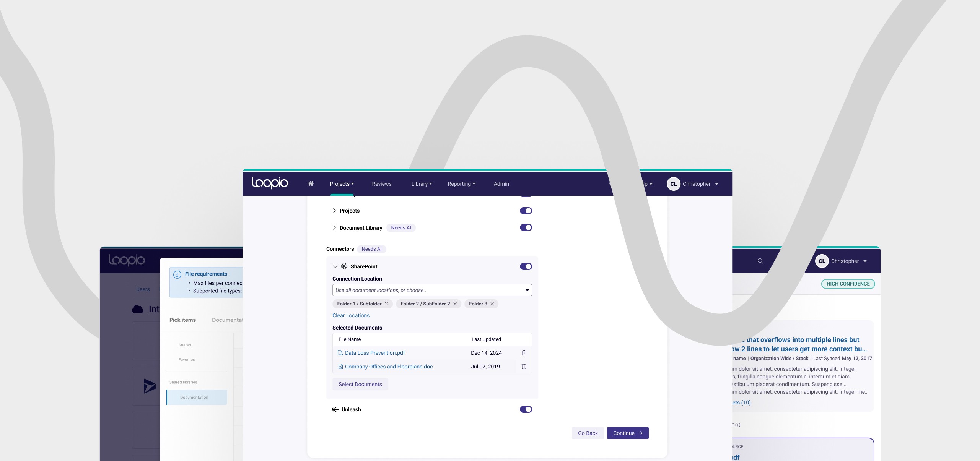Open the Library menu
980x461 pixels.
[x=422, y=184]
